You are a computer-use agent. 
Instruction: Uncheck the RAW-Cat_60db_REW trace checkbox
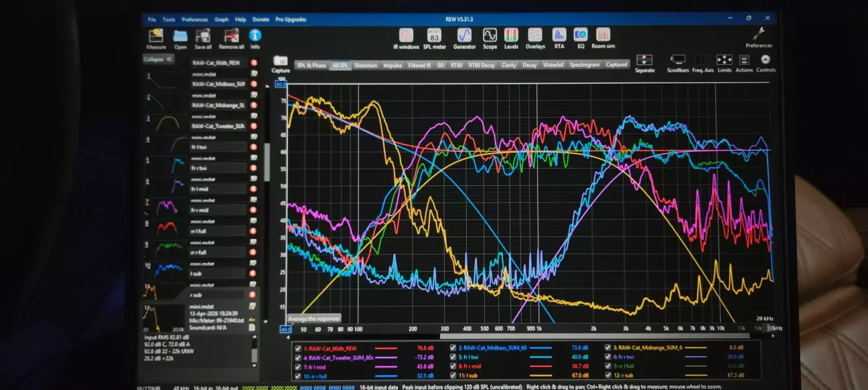pos(299,348)
